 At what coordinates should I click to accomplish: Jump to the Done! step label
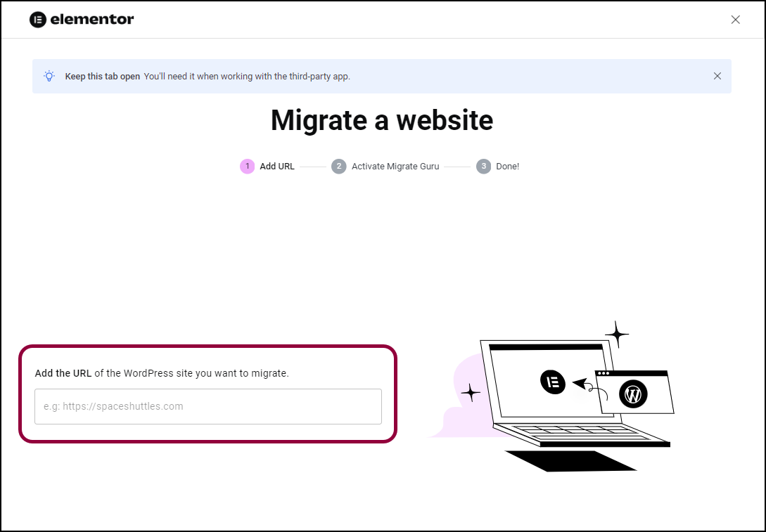point(507,167)
